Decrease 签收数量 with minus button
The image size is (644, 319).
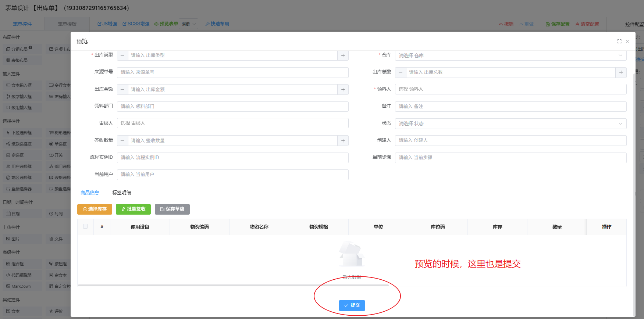pos(122,141)
